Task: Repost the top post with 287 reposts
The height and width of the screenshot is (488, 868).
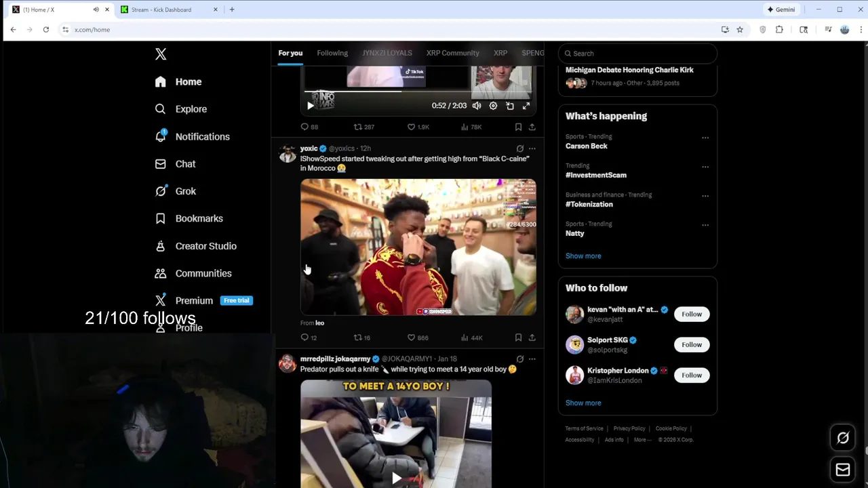Action: [x=364, y=127]
